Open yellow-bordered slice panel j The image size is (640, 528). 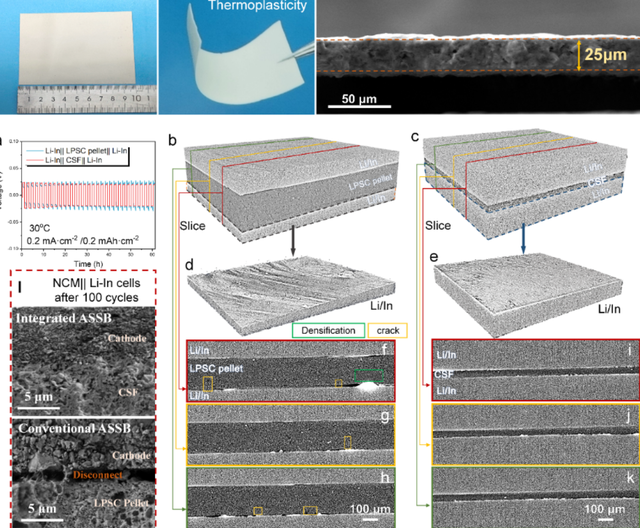click(536, 434)
